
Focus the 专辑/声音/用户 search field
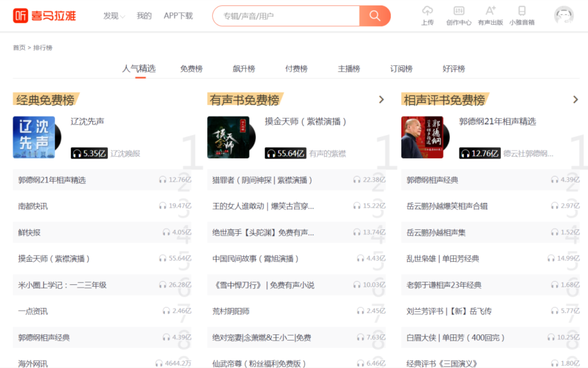click(x=286, y=16)
